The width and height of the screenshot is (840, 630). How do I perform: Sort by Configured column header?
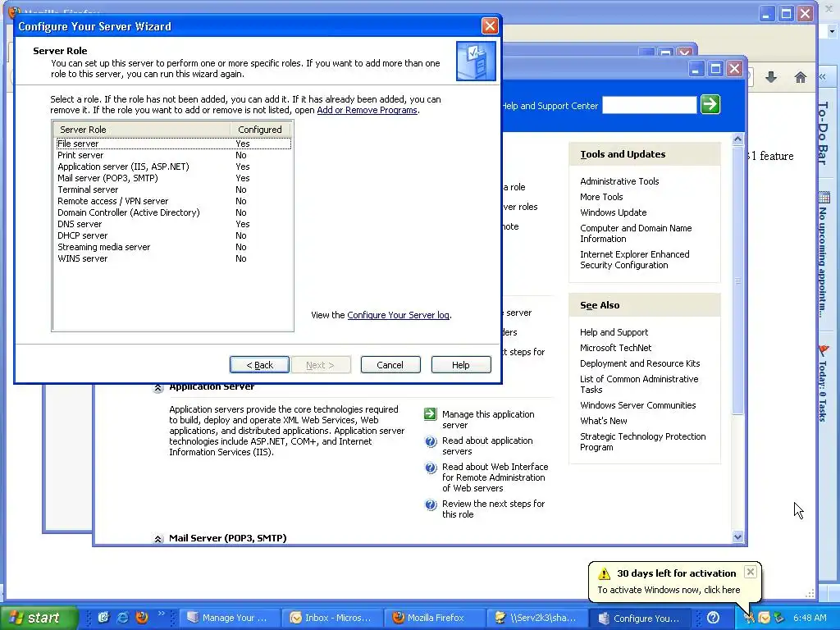pos(260,130)
